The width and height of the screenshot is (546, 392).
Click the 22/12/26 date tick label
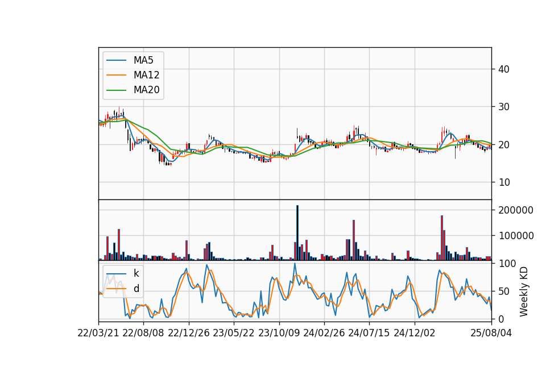pos(189,333)
